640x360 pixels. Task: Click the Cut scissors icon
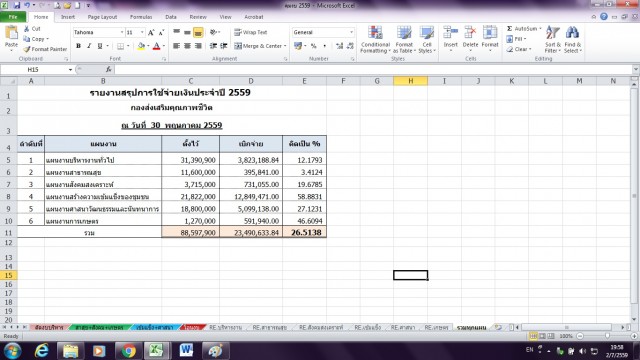[x=27, y=29]
